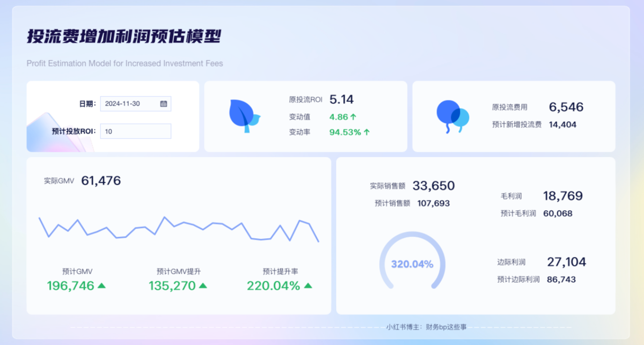
Task: Click the green up arrow after 94.53%
Action: (367, 132)
